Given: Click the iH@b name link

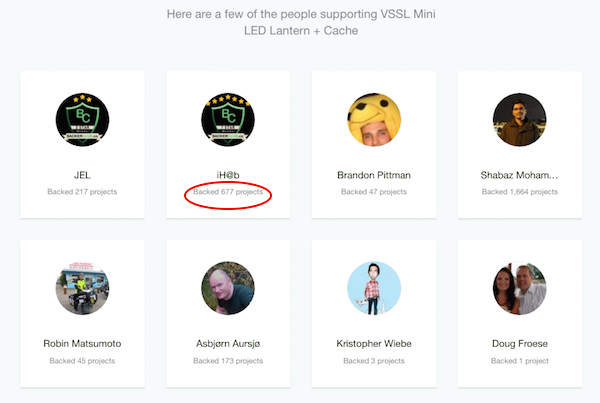Looking at the screenshot, I should pyautogui.click(x=228, y=175).
